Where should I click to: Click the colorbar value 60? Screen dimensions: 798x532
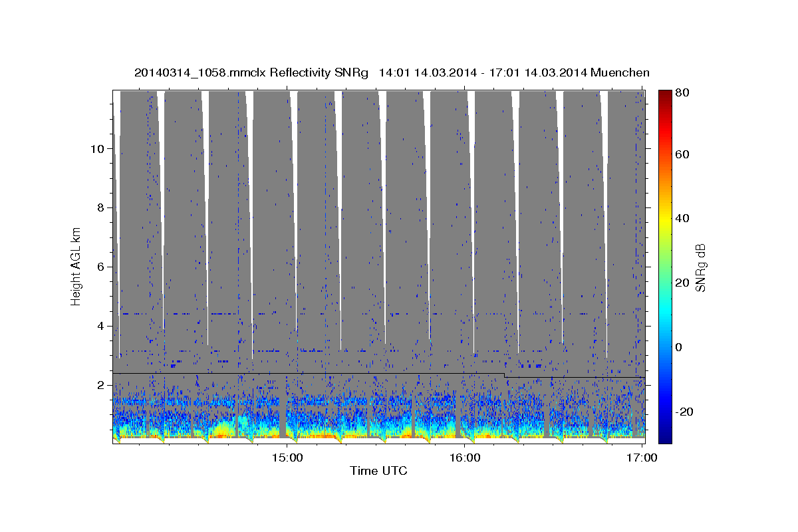coord(682,154)
